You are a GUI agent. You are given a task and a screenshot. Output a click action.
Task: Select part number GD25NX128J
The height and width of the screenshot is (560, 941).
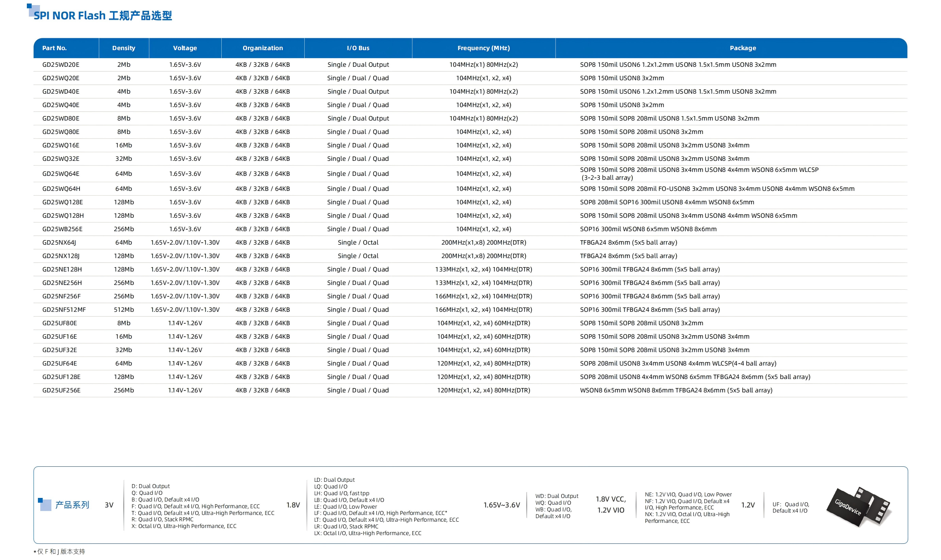point(61,256)
